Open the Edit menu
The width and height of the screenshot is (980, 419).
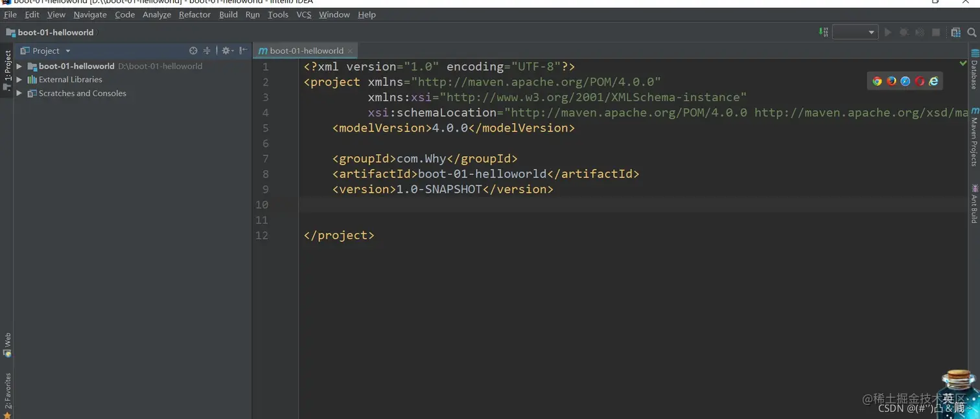pos(32,14)
